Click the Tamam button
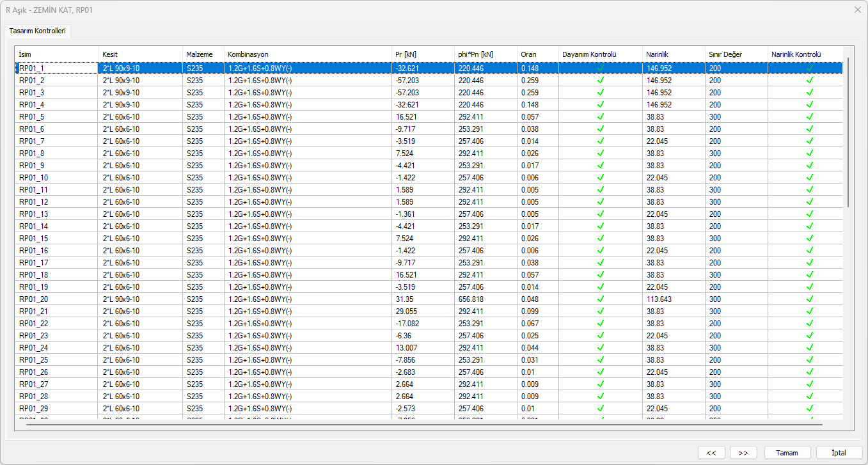 787,453
